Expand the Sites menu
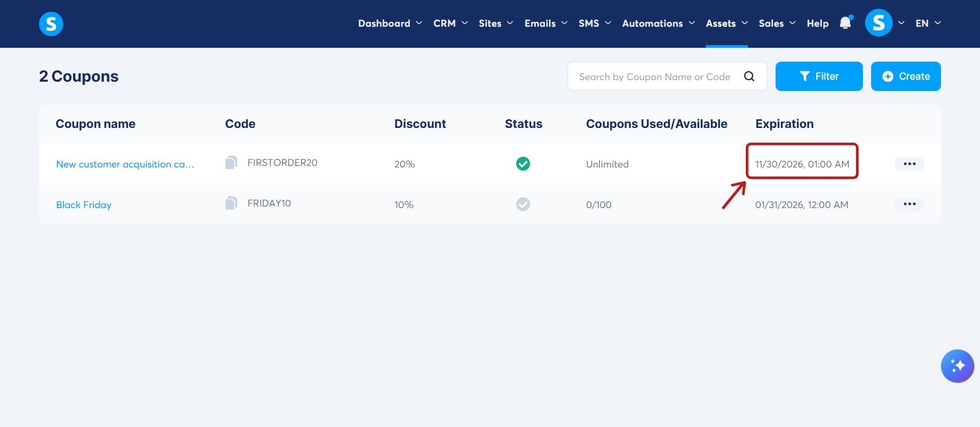Image resolution: width=980 pixels, height=427 pixels. coord(496,23)
